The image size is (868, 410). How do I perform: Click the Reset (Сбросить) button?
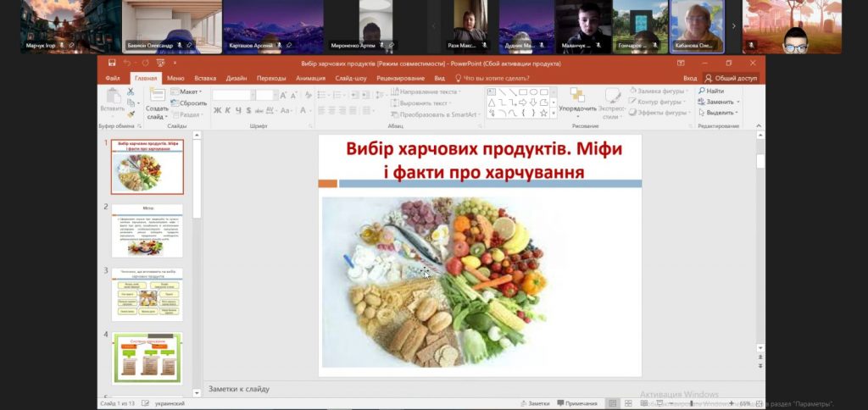pos(192,102)
